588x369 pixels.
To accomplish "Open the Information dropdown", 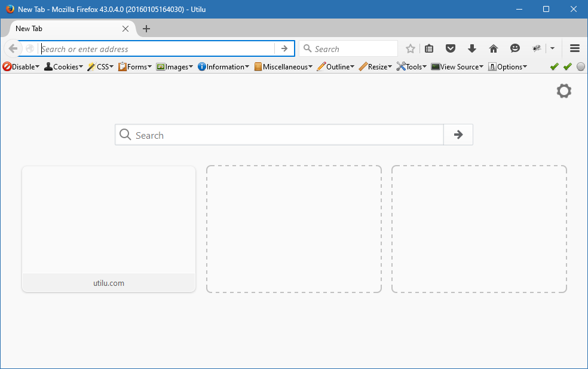I will pos(223,67).
